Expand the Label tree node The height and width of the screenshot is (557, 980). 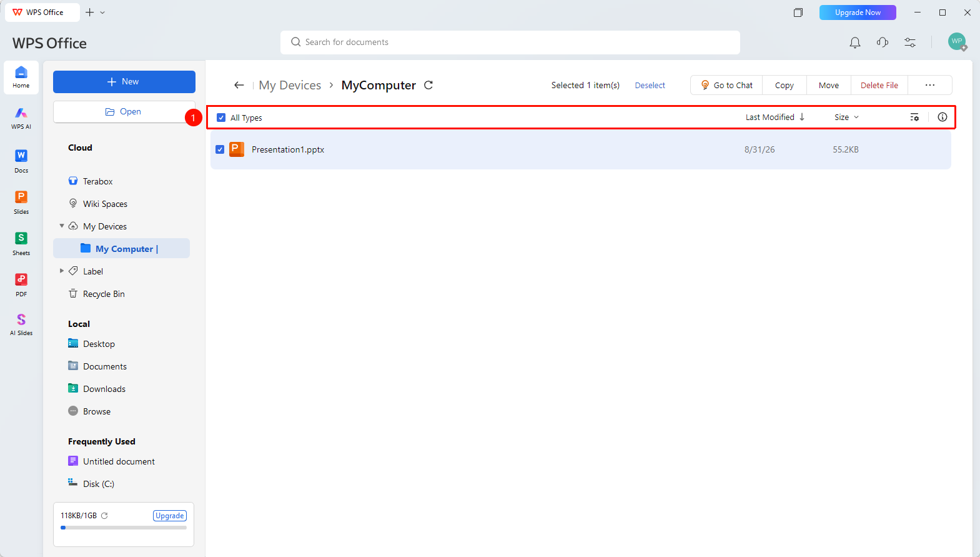coord(62,271)
